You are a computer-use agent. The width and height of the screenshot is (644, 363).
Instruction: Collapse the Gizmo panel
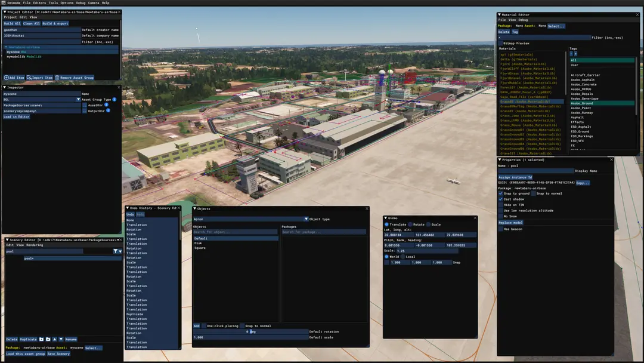coord(386,218)
